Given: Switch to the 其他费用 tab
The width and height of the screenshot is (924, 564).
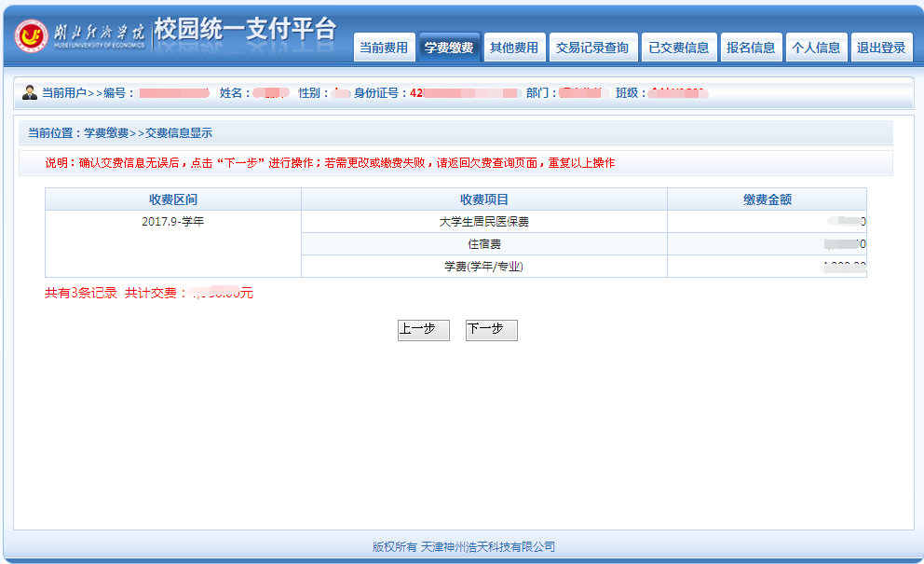Looking at the screenshot, I should 514,48.
